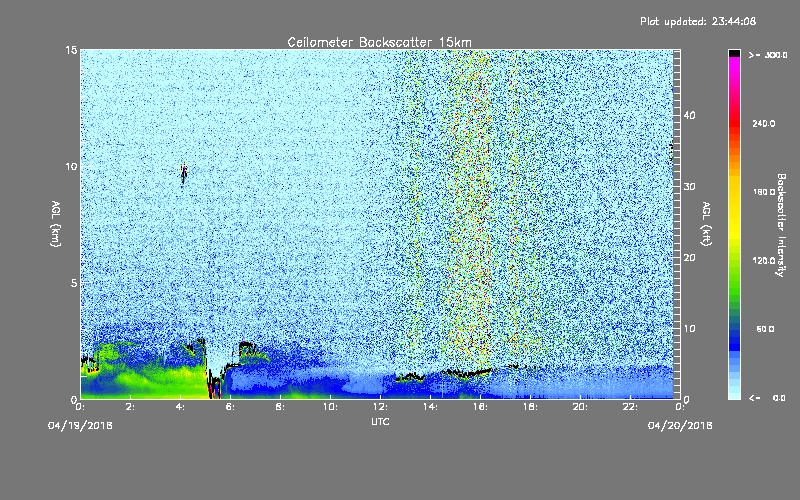Click the '18:' hour tick label
Image resolution: width=800 pixels, height=500 pixels.
[530, 407]
